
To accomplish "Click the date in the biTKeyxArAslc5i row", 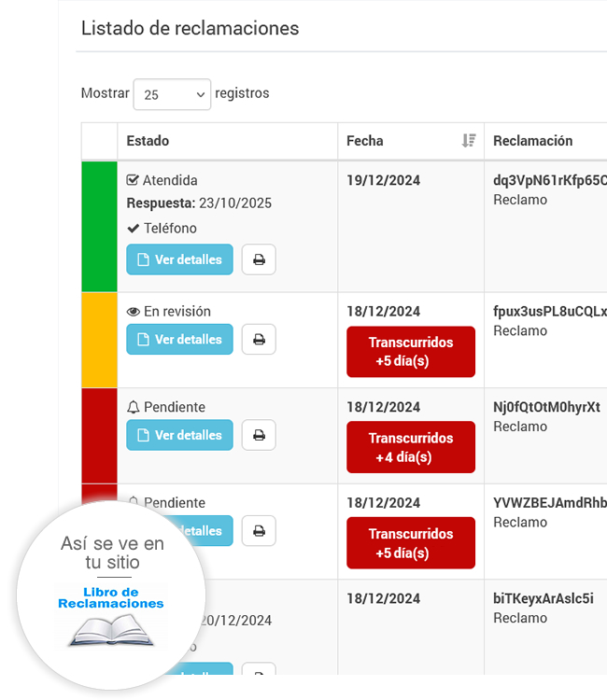I will pos(384,598).
